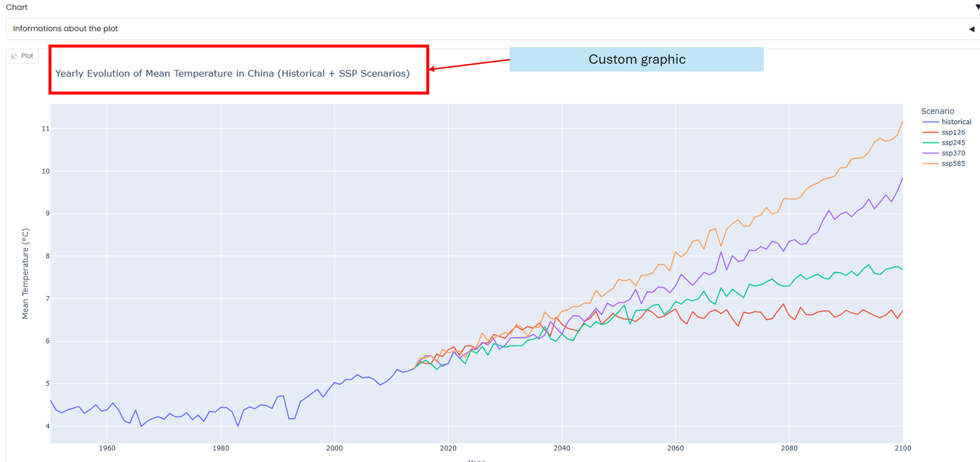The height and width of the screenshot is (462, 980).
Task: Click the 2020 x-axis tick label
Action: (x=448, y=448)
